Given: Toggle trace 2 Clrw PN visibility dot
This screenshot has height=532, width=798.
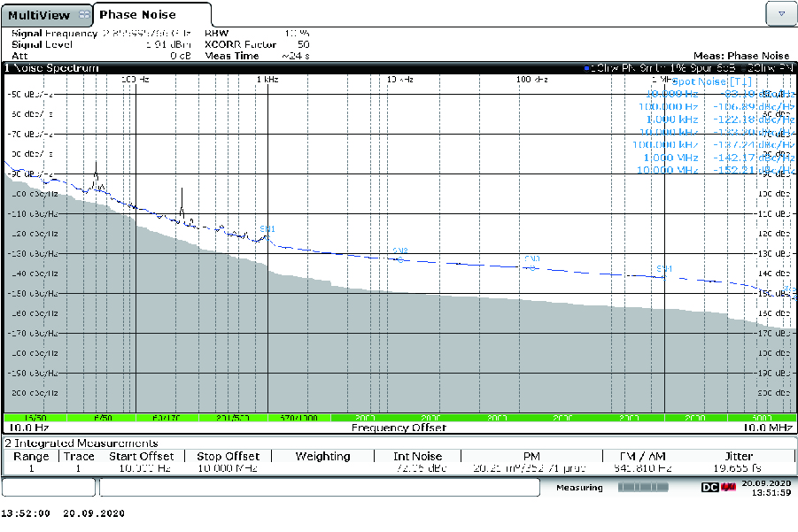Looking at the screenshot, I should click(x=741, y=67).
